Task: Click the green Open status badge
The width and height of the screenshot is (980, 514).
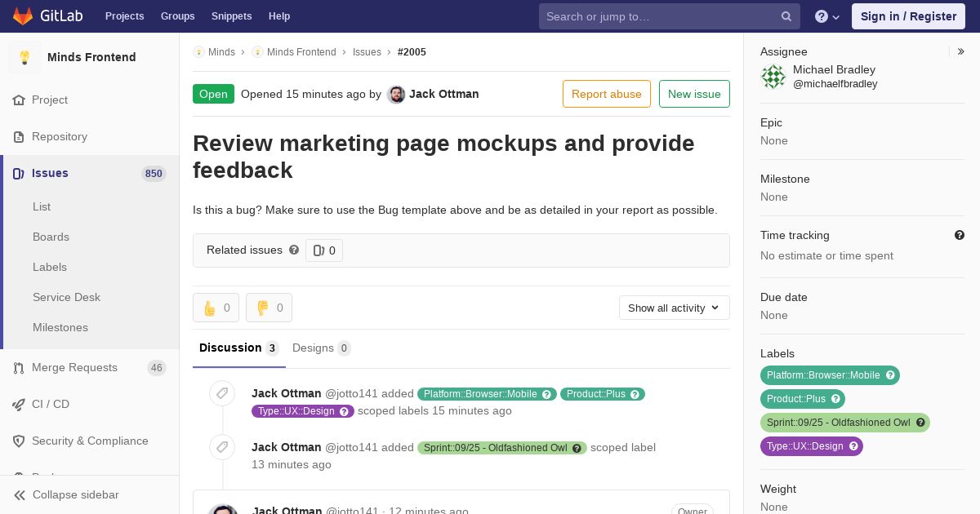Action: [213, 94]
